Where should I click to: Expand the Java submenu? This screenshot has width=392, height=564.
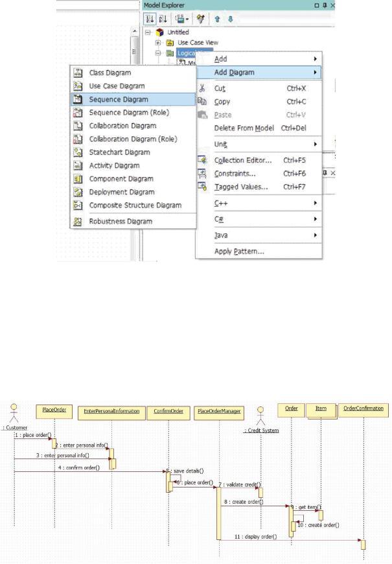point(259,235)
